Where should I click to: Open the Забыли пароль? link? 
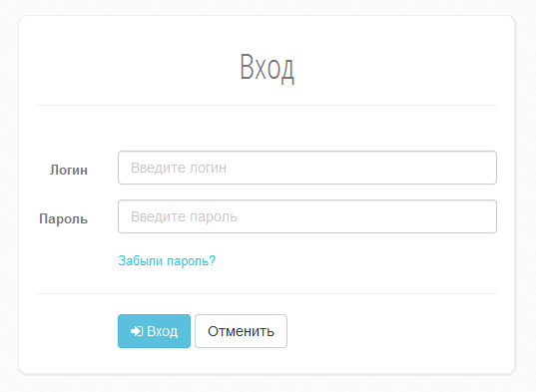tap(167, 261)
